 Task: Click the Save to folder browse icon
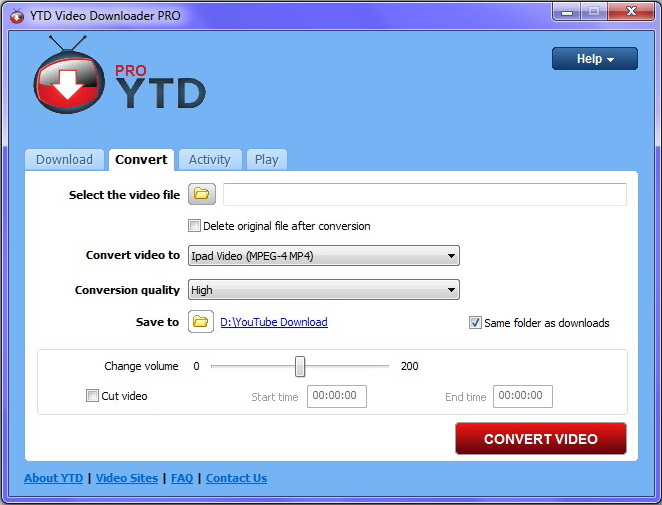(x=201, y=322)
